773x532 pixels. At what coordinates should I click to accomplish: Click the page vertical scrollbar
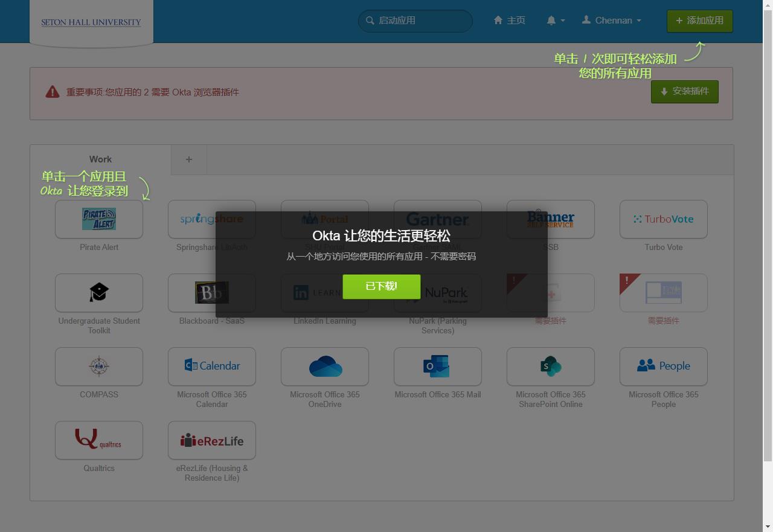coord(768,236)
